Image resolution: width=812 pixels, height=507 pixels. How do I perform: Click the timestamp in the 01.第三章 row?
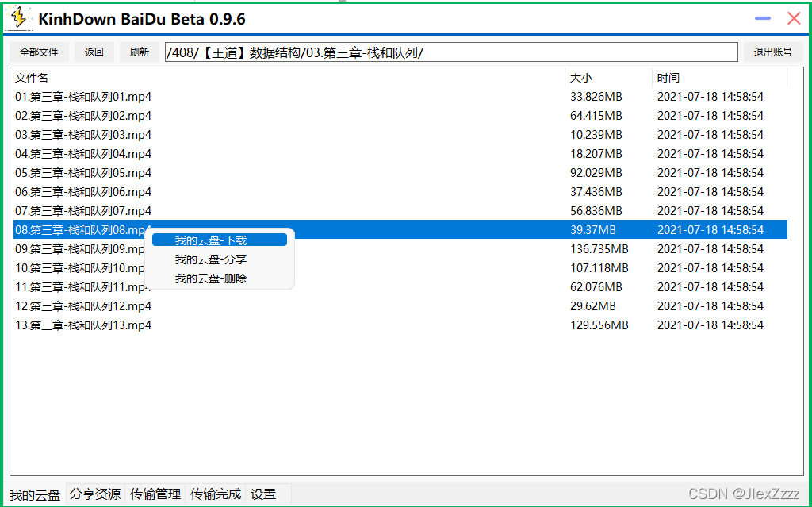(710, 97)
